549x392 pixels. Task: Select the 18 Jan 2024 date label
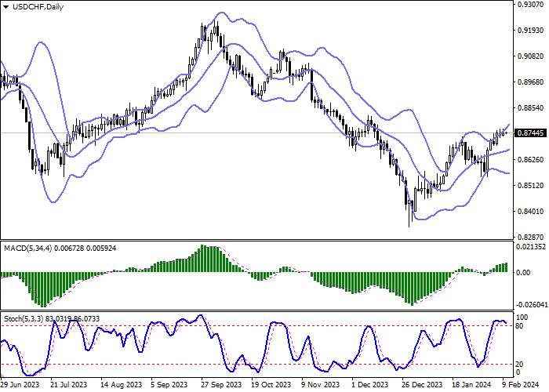pyautogui.click(x=472, y=384)
